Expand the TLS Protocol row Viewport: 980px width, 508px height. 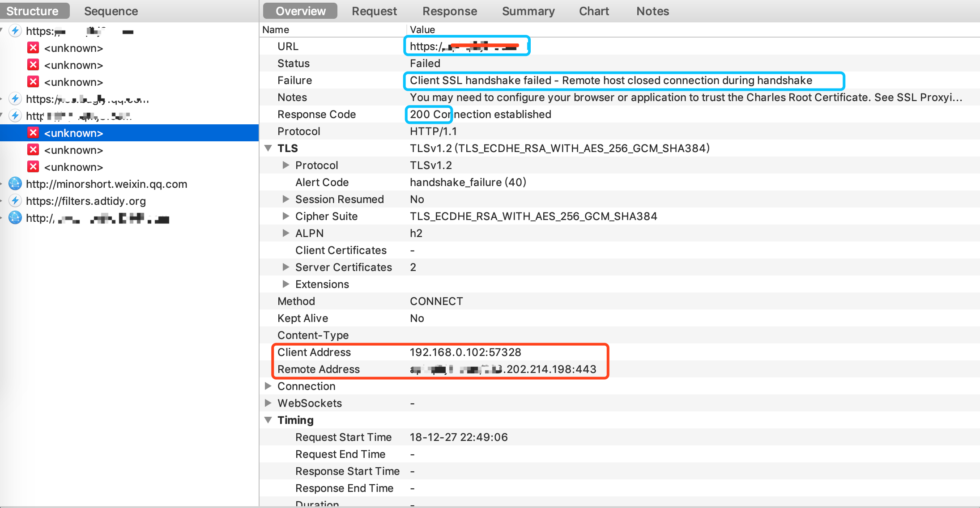point(285,165)
